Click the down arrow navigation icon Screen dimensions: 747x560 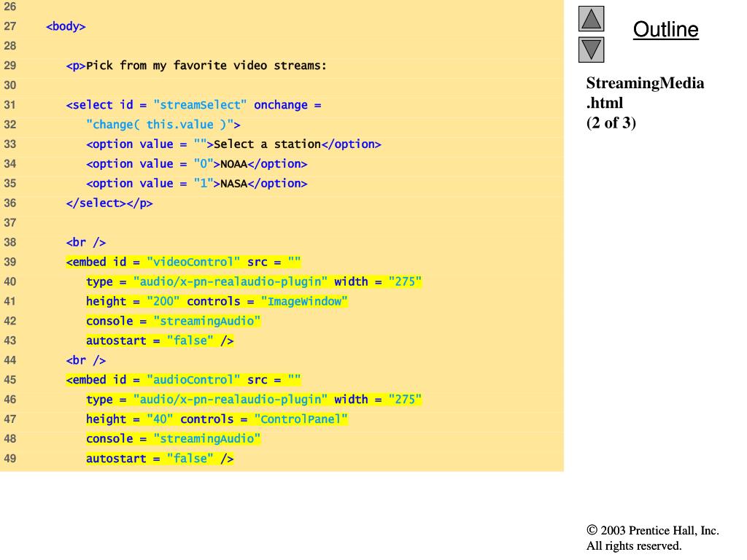click(591, 50)
